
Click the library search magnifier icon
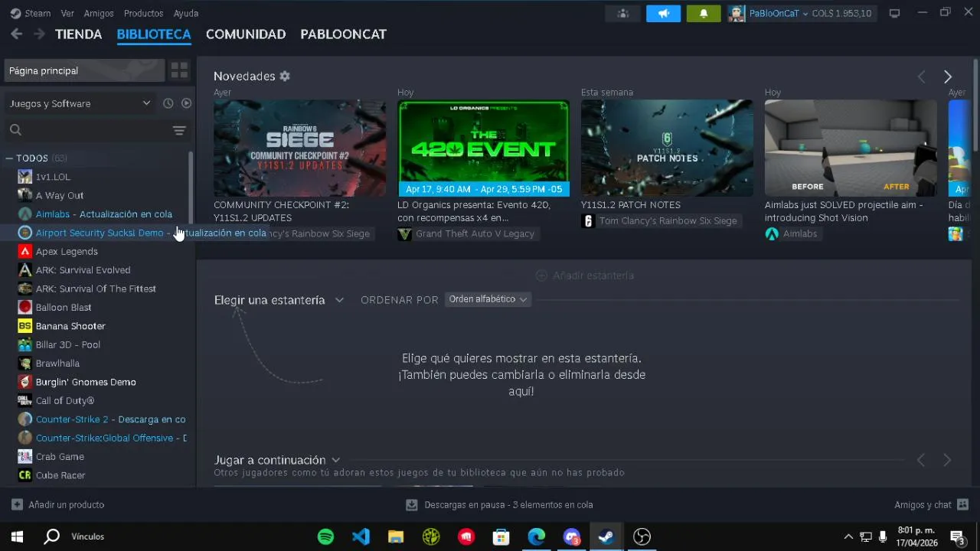[x=15, y=130]
